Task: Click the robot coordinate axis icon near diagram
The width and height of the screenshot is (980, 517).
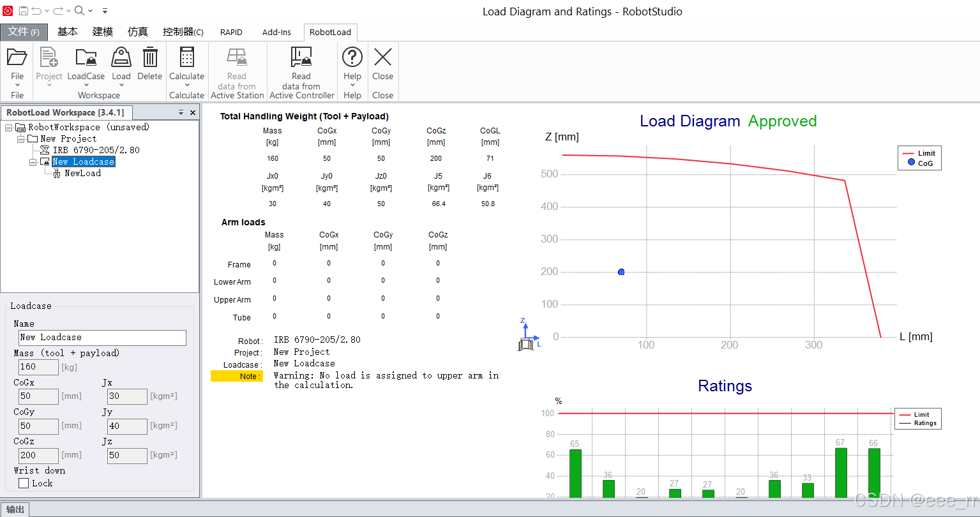Action: point(528,336)
